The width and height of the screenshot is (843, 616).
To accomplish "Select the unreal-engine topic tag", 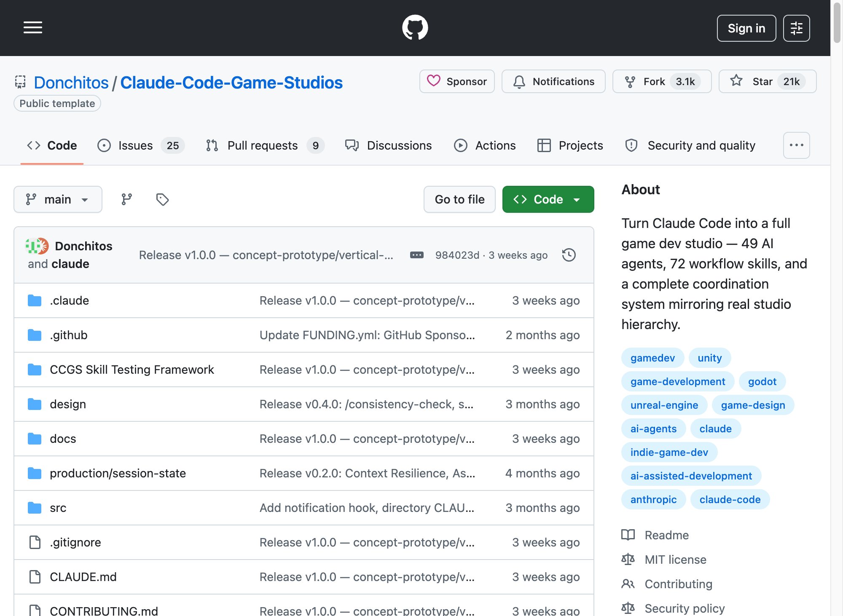I will (x=664, y=405).
